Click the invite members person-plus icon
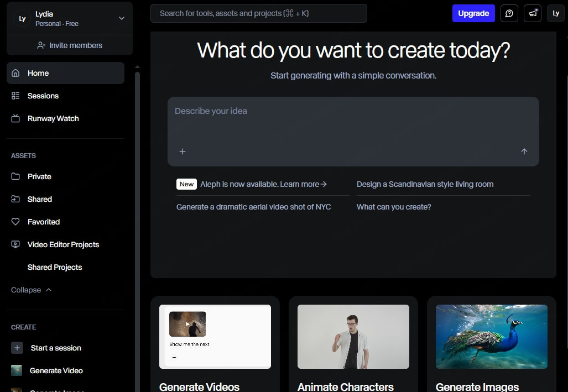This screenshot has height=392, width=568. pyautogui.click(x=41, y=46)
